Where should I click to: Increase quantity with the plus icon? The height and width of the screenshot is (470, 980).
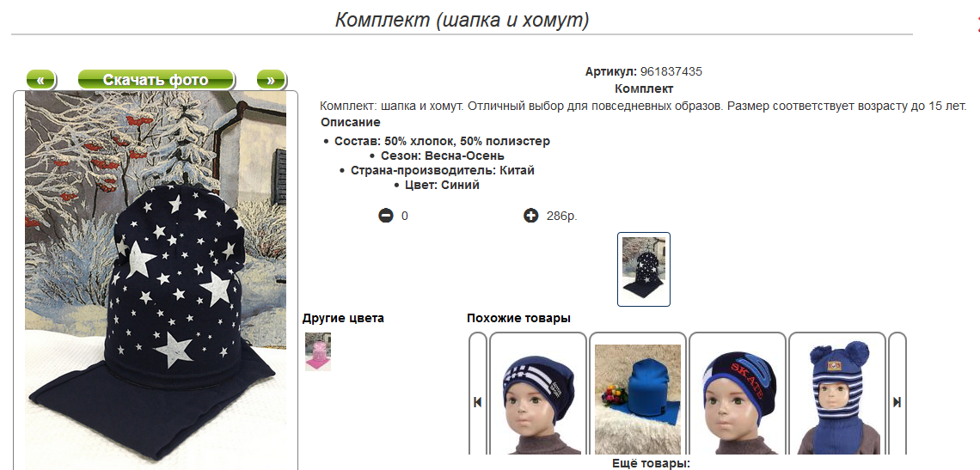pos(530,216)
